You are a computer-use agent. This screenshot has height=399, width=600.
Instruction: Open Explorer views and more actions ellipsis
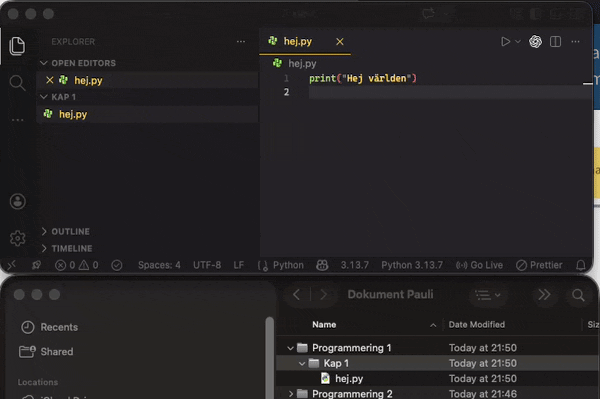point(241,41)
